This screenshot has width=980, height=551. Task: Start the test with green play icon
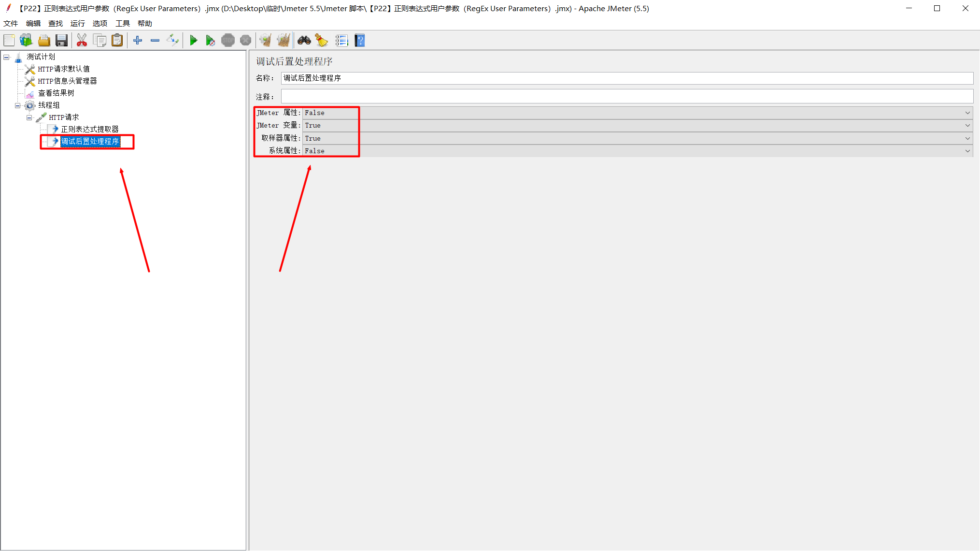(193, 41)
